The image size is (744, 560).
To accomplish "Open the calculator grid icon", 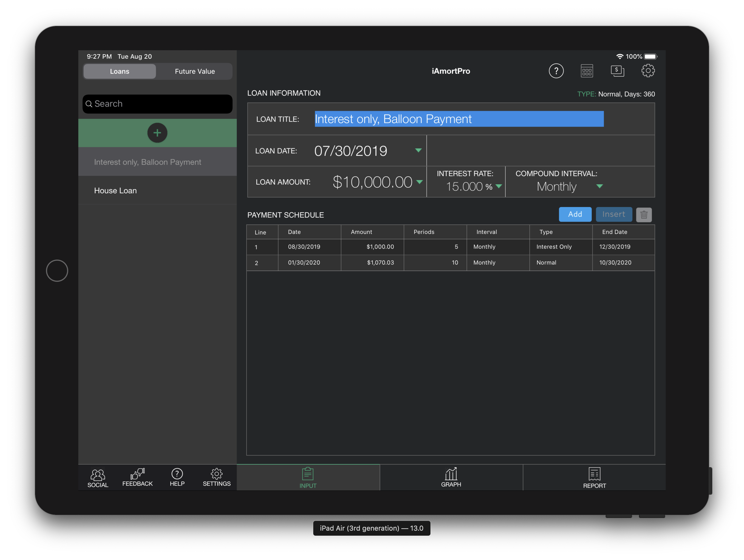I will pyautogui.click(x=587, y=71).
